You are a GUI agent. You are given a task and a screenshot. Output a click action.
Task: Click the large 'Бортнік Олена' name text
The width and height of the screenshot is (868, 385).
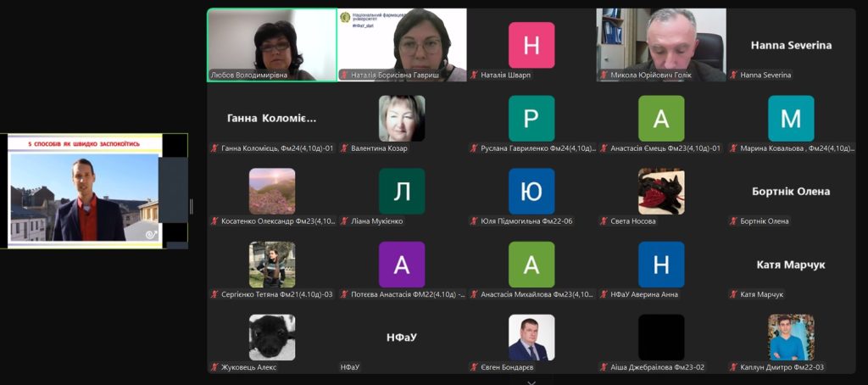point(791,191)
